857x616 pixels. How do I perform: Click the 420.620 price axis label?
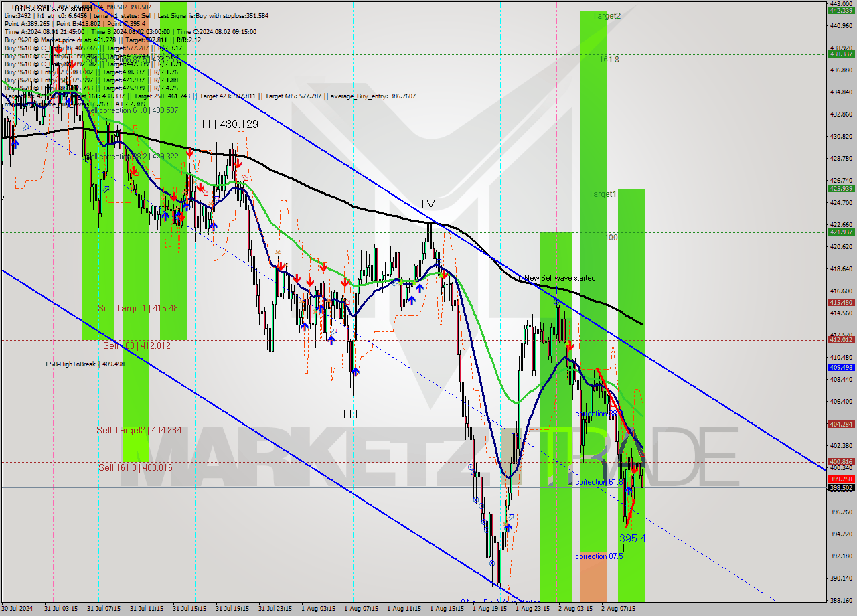pyautogui.click(x=841, y=246)
